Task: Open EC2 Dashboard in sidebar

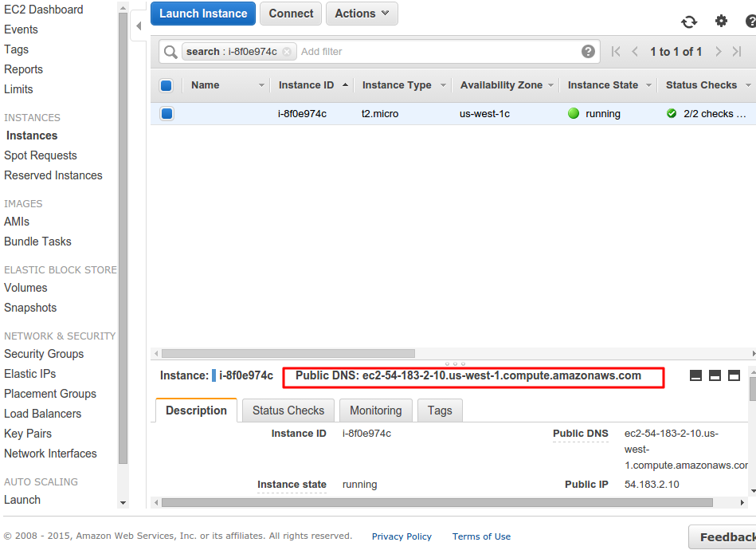Action: 43,10
